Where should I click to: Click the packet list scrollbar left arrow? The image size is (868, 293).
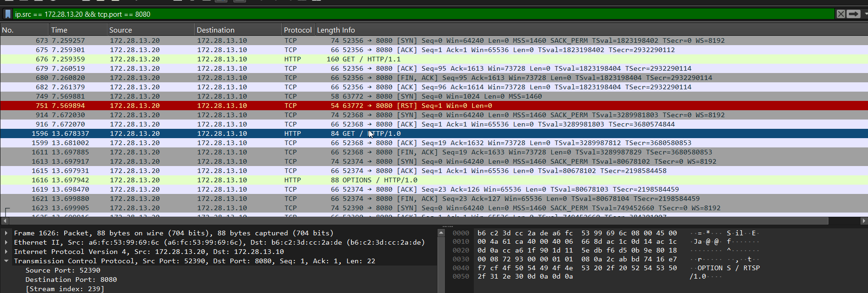point(5,221)
